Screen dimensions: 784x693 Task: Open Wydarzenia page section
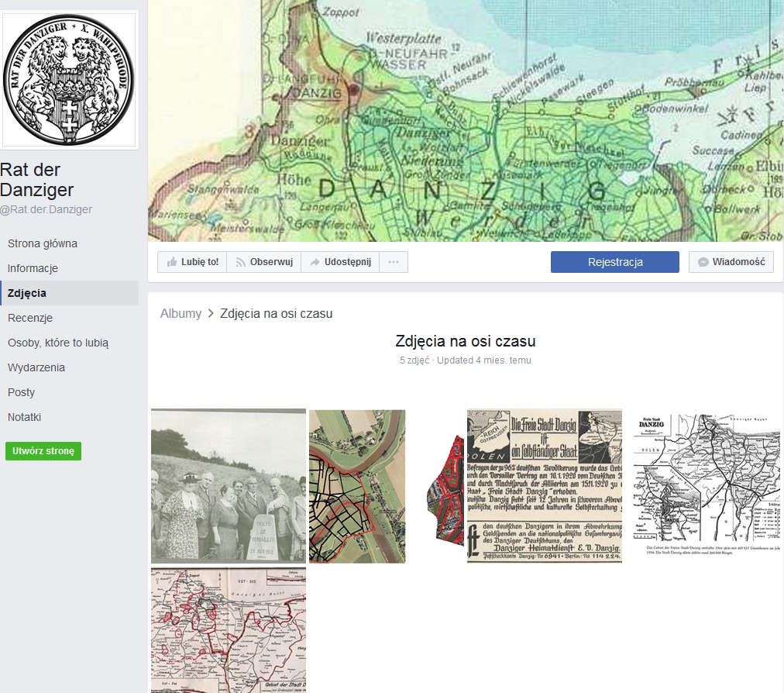coord(36,367)
